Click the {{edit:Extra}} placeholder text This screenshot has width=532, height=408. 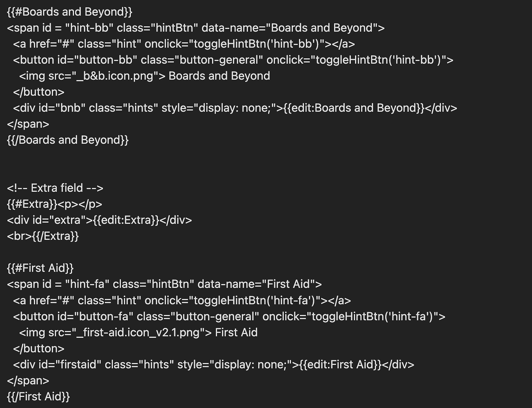[126, 220]
